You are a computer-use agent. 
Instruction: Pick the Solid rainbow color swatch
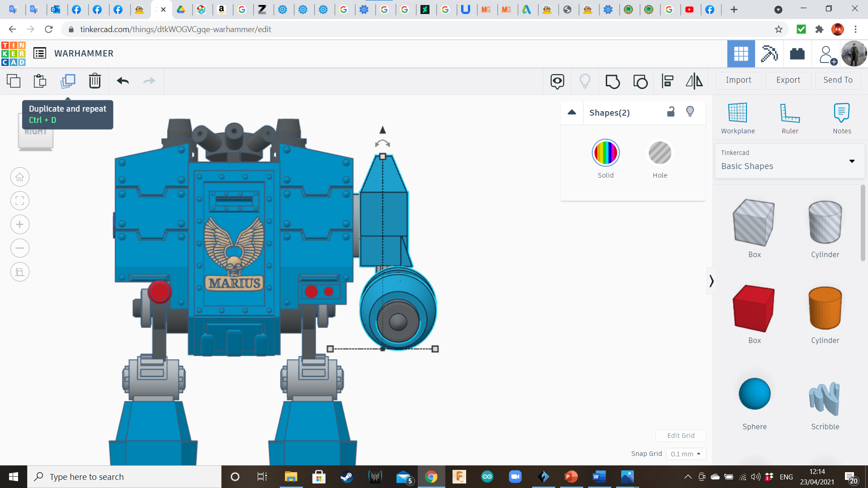pos(605,154)
